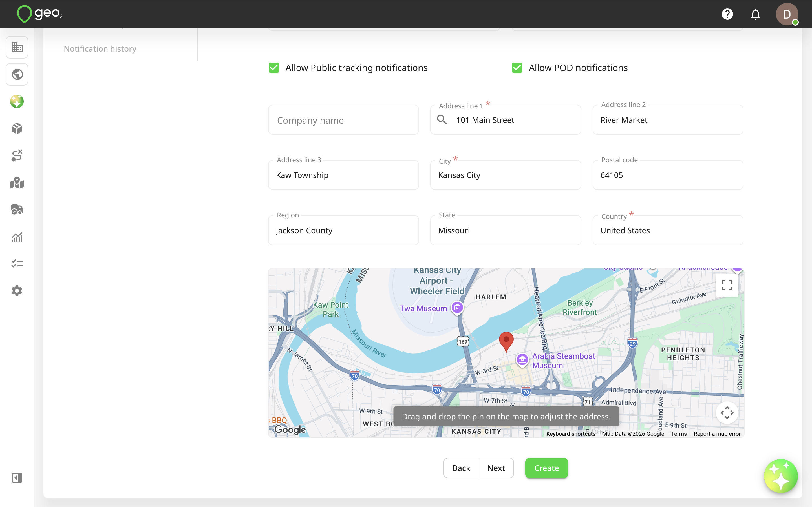Click the Company name input field
This screenshot has height=507, width=812.
[x=343, y=120]
